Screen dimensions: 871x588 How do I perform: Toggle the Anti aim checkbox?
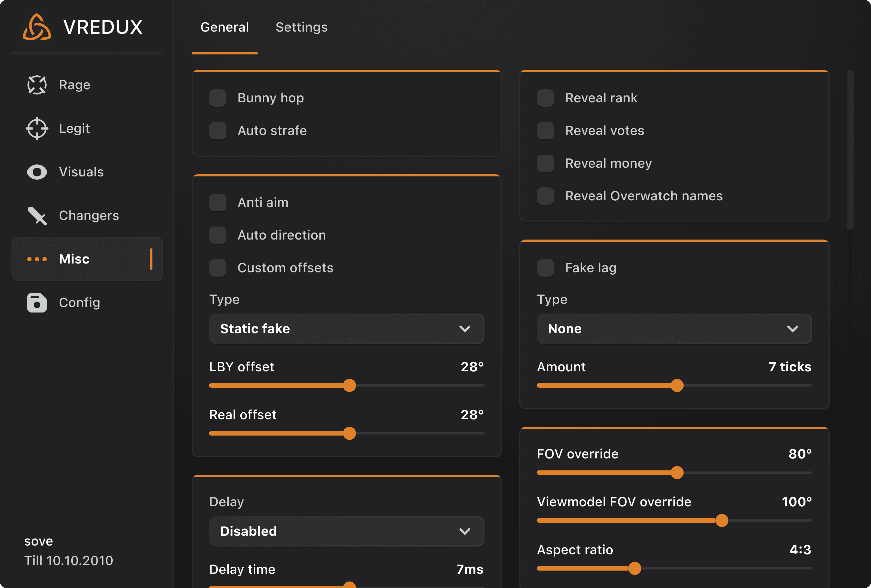[x=218, y=202]
